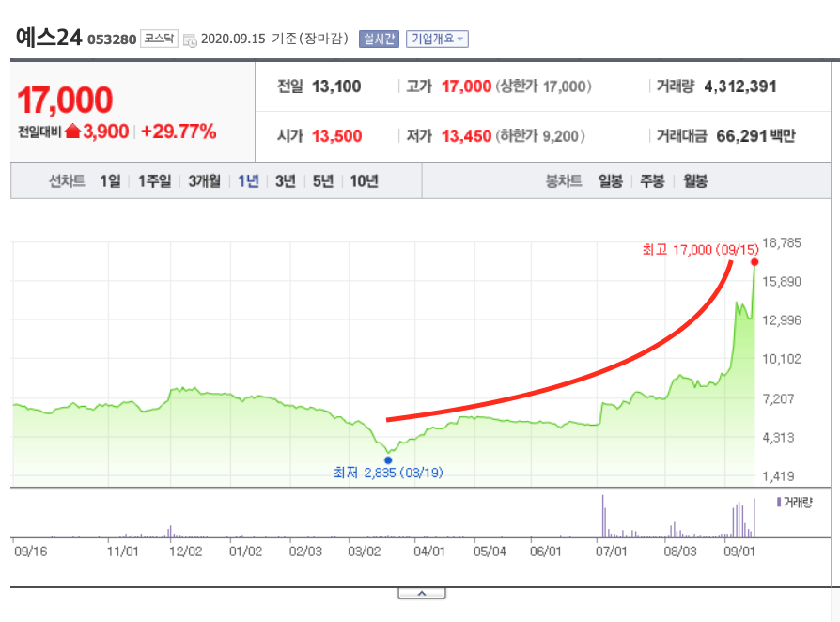Image resolution: width=840 pixels, height=622 pixels.
Task: Switch to the 주봉 candlestick chart
Action: (652, 181)
